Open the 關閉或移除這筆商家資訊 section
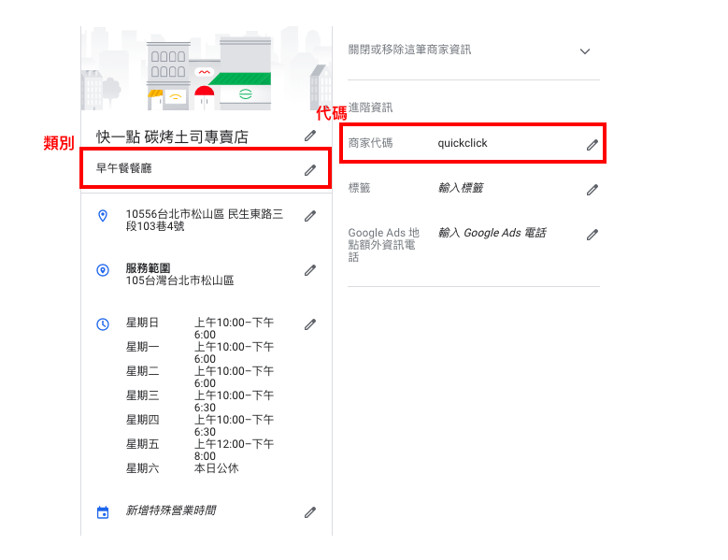 [x=474, y=50]
